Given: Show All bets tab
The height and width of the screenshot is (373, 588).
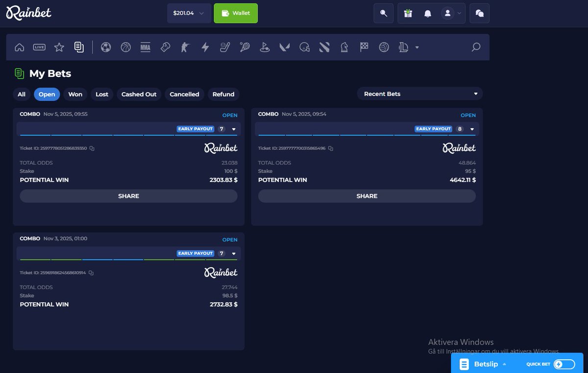Looking at the screenshot, I should (22, 94).
